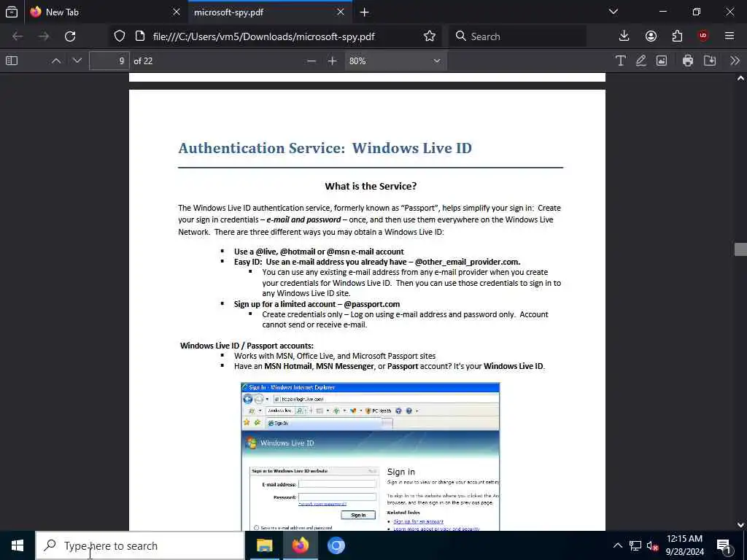Viewport: 747px width, 560px height.
Task: Open the muted volume icon
Action: [x=652, y=545]
